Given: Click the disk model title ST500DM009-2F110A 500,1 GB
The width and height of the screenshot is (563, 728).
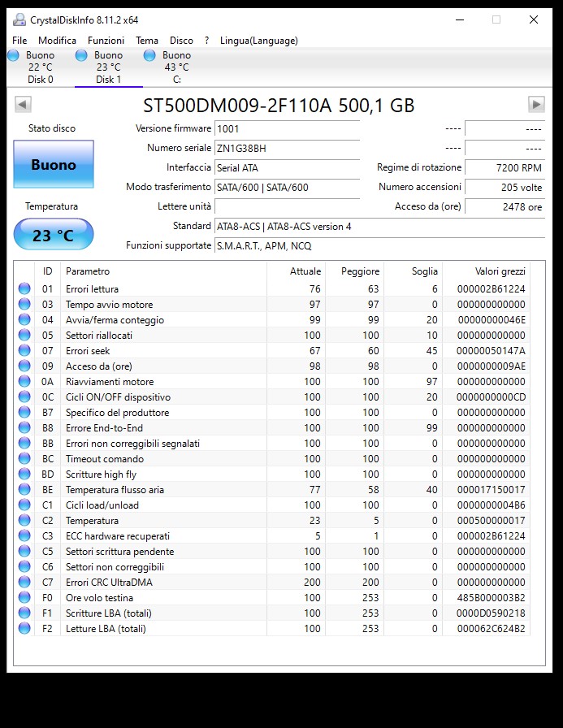Looking at the screenshot, I should tap(279, 106).
